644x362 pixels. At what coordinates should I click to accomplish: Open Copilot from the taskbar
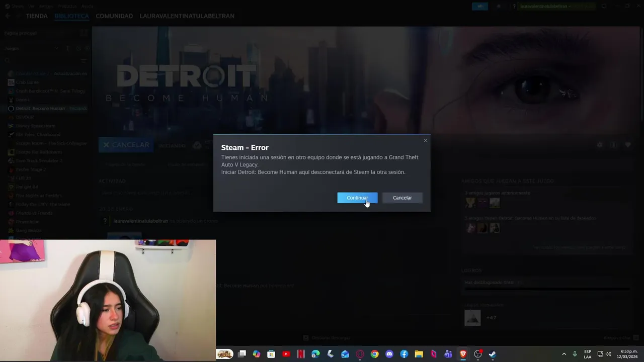(257, 354)
